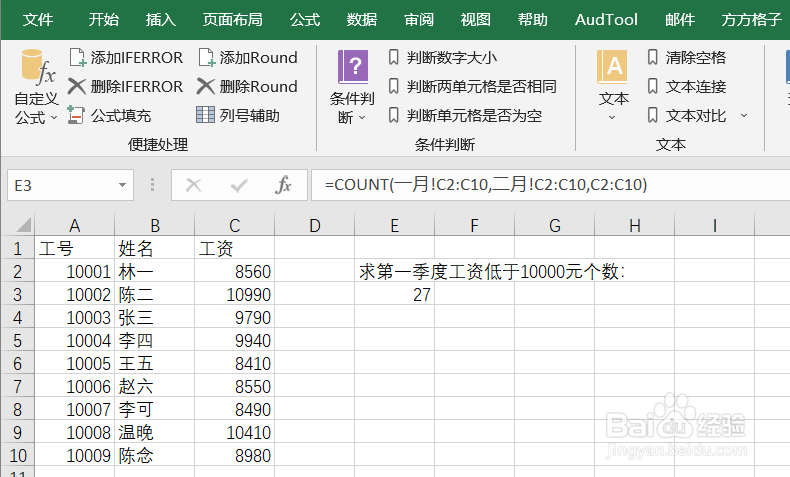Switch to the 插入 ribbon tab
Screen dimensions: 790x477
click(x=160, y=20)
